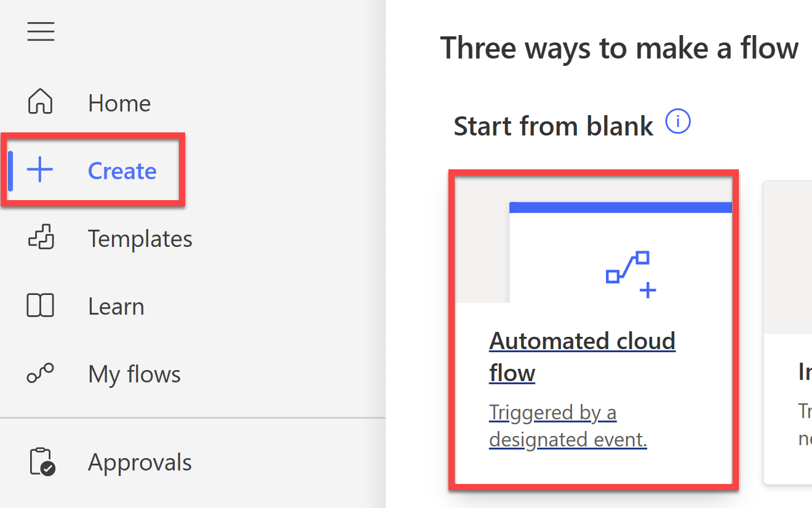Screen dimensions: 812x508
Task: Open the Approvals page label
Action: [x=140, y=462]
